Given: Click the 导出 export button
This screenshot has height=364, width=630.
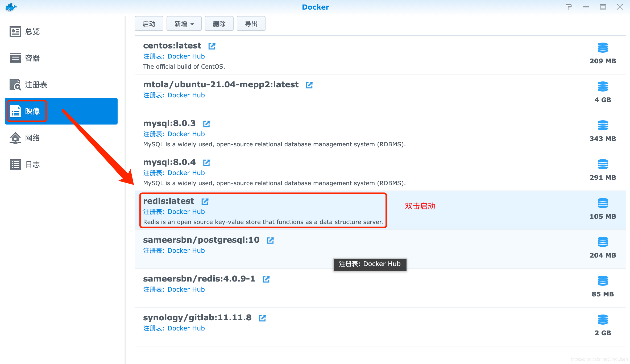Looking at the screenshot, I should pos(251,24).
